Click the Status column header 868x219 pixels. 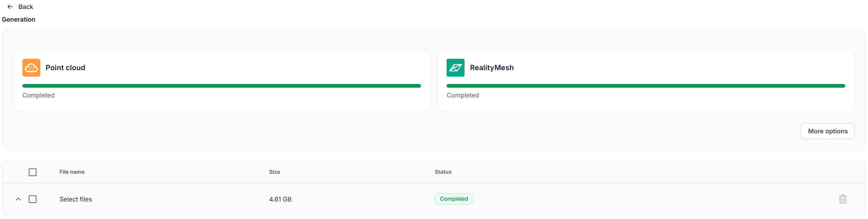(x=443, y=172)
